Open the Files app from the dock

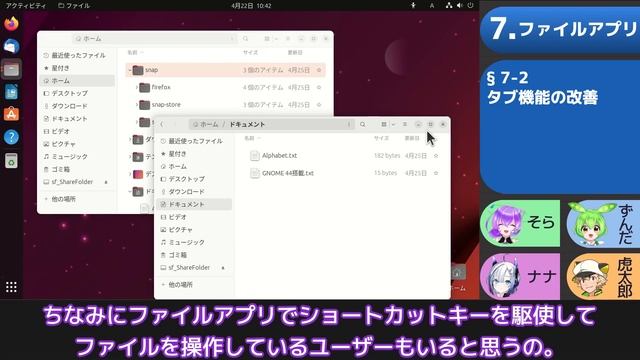coord(11,69)
